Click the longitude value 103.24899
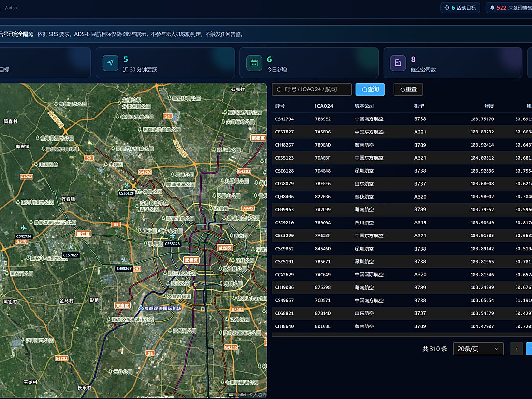Viewport: 532px width, 399px height. (482, 287)
